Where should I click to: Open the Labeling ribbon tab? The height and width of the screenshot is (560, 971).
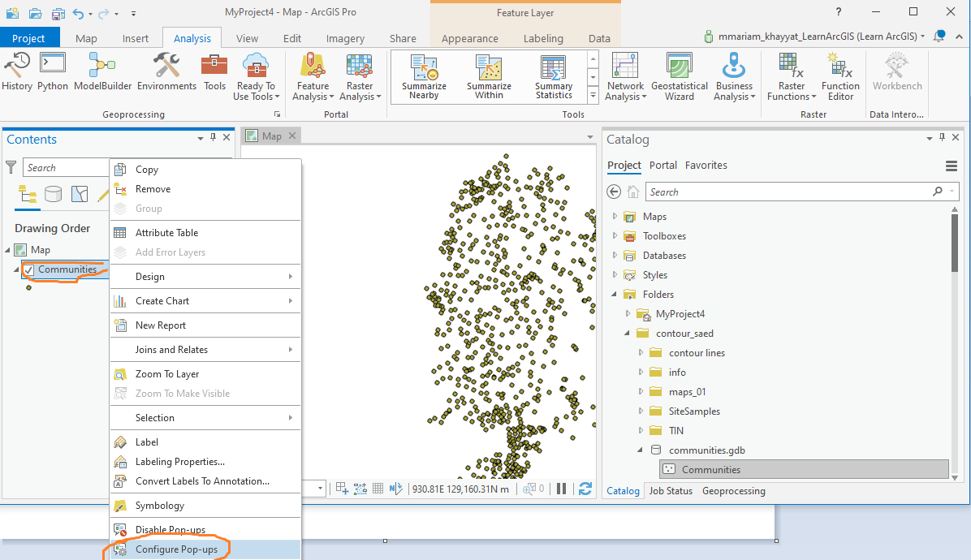(x=543, y=38)
